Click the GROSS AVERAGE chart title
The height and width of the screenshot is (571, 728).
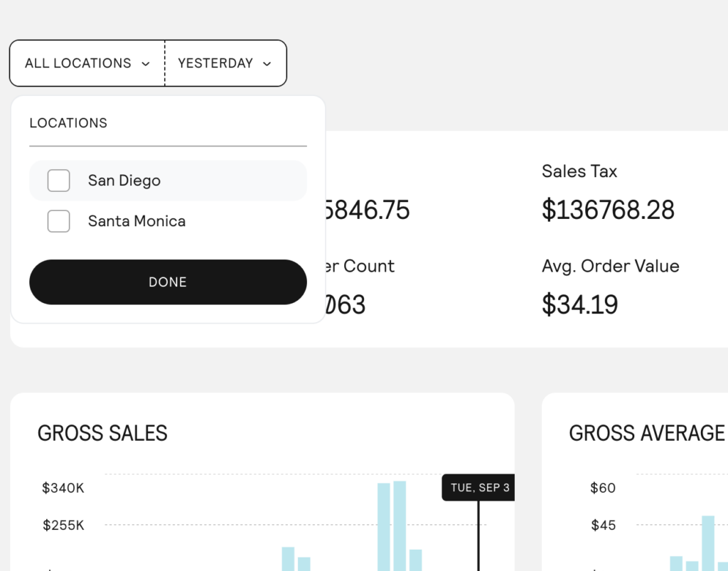point(646,433)
